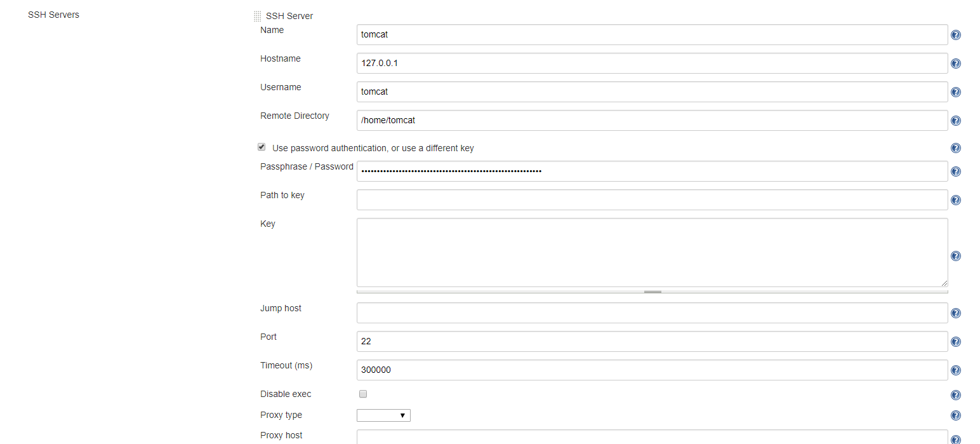
Task: Click the Key textarea resize bar
Action: pos(652,292)
